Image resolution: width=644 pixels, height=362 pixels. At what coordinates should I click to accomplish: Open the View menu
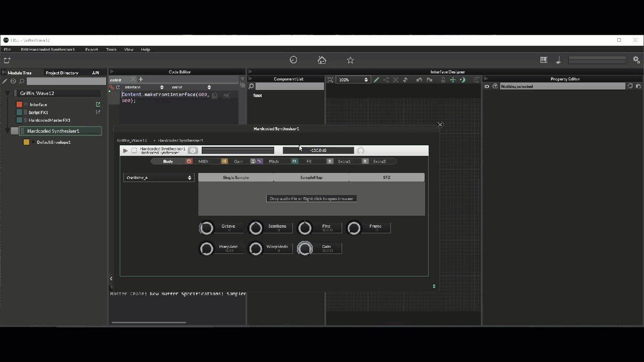tap(129, 49)
